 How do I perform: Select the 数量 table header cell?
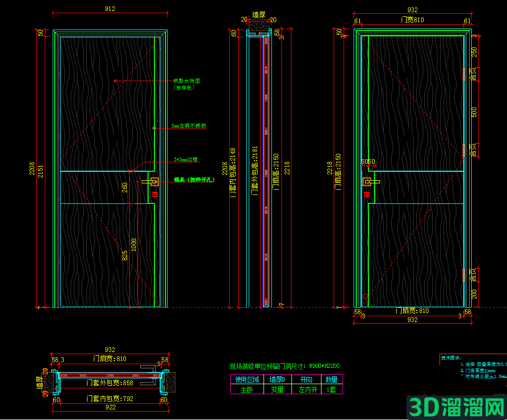pyautogui.click(x=331, y=379)
